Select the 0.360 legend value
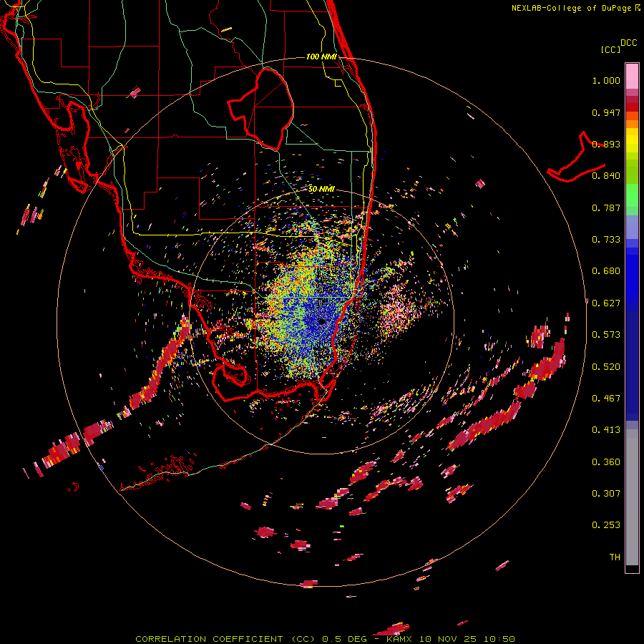Image resolution: width=644 pixels, height=644 pixels. click(606, 462)
